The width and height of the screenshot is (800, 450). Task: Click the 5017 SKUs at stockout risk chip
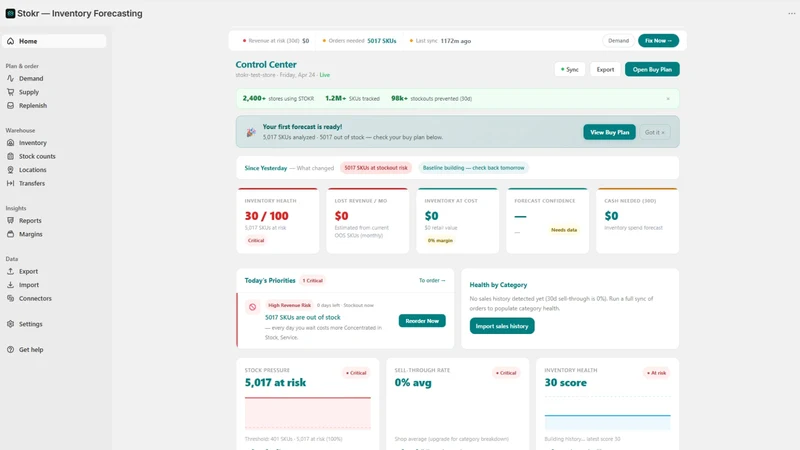point(376,168)
